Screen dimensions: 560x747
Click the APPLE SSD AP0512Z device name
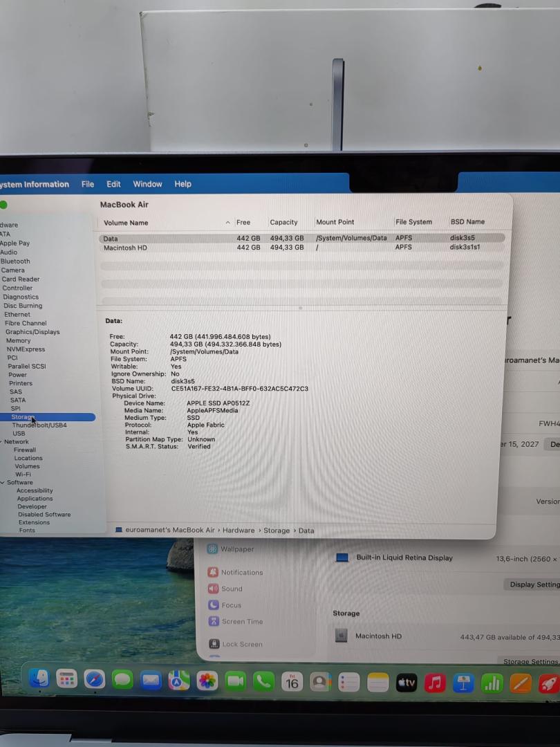[x=218, y=403]
